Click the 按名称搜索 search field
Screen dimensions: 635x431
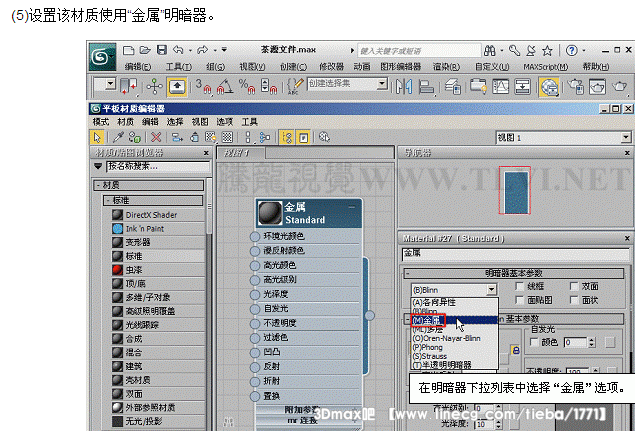tap(158, 166)
